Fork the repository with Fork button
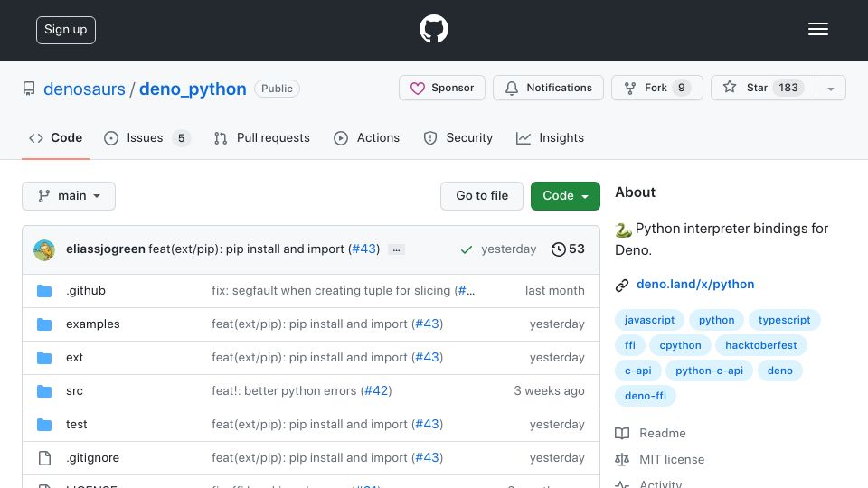 pyautogui.click(x=657, y=88)
